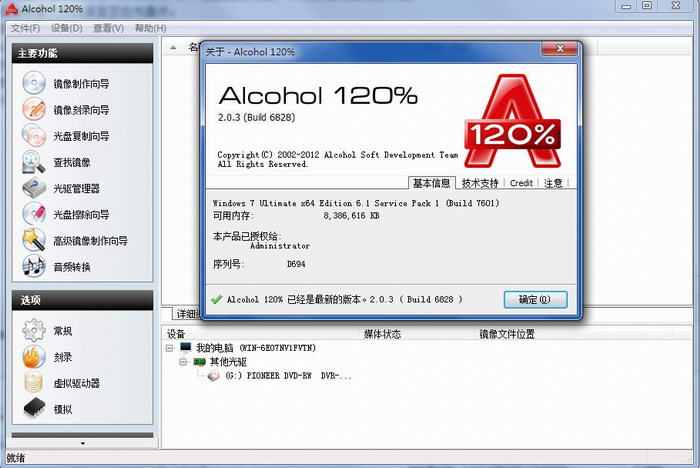Switch to the Credit tab
Image resolution: width=700 pixels, height=468 pixels.
coord(521,183)
